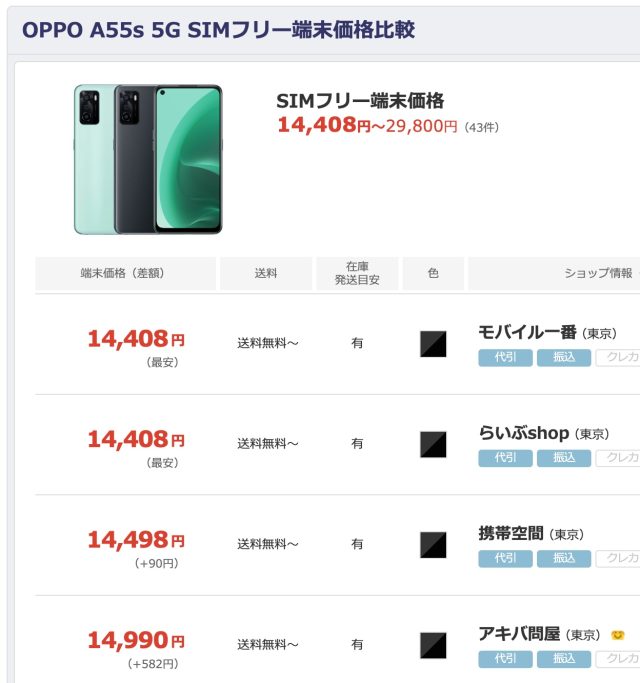Click the badge icon beside アキバ問屋
Image resolution: width=640 pixels, height=683 pixels.
click(x=618, y=635)
